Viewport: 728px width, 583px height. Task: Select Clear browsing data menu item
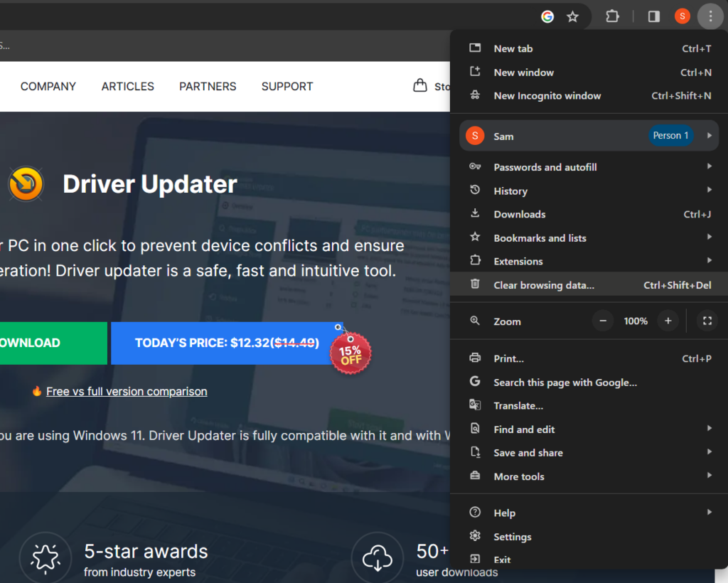[x=544, y=284]
